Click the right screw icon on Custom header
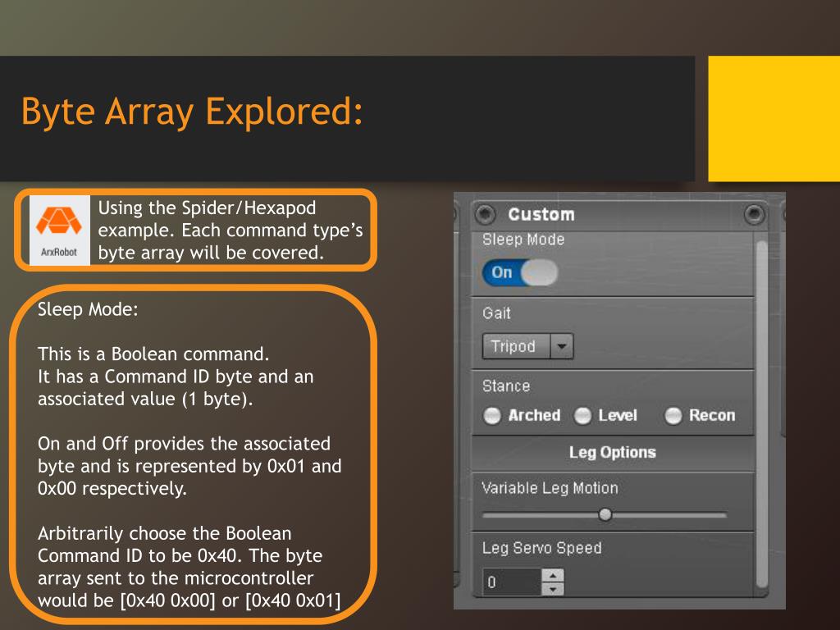 [x=755, y=214]
